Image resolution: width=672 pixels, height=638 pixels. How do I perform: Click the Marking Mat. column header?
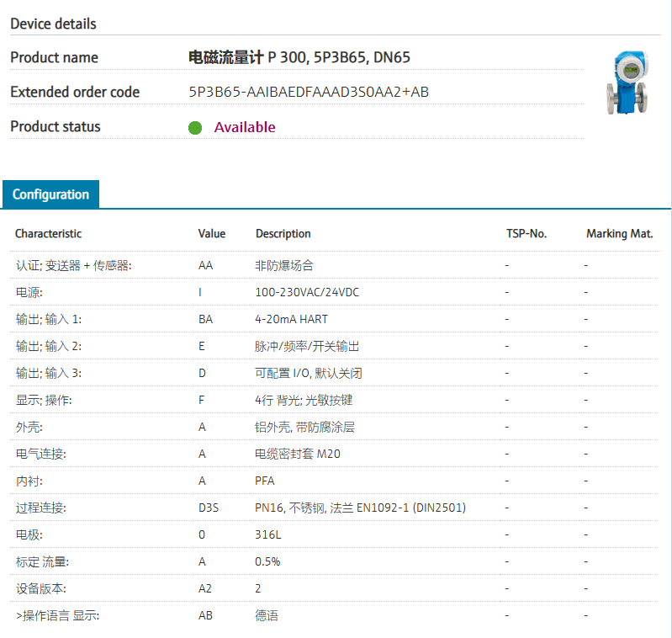pos(619,233)
